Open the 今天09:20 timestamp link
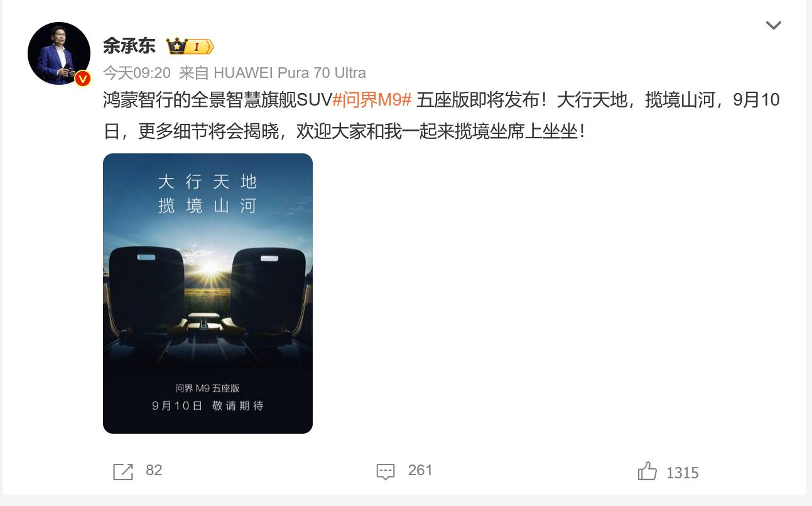This screenshot has height=506, width=812. click(x=137, y=73)
